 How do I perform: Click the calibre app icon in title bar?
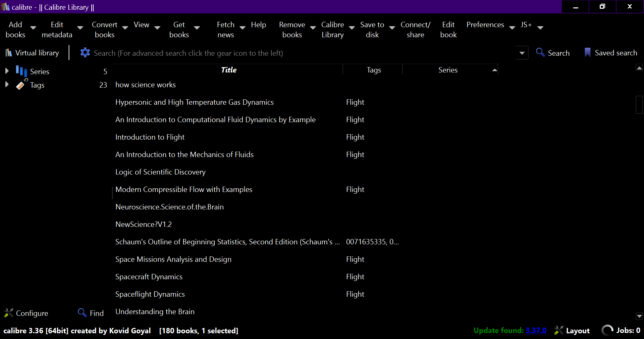pyautogui.click(x=5, y=7)
